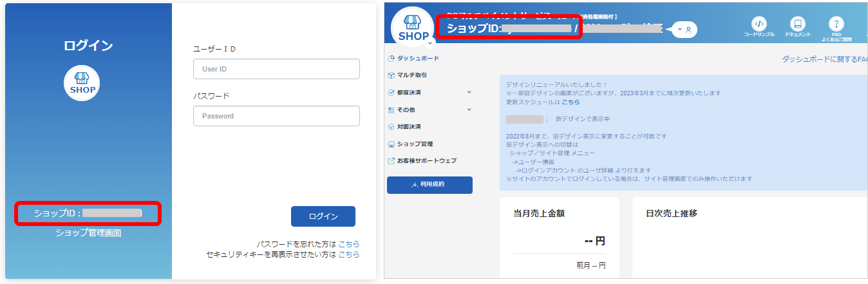Click the 利用規約 download button
Image resolution: width=868 pixels, height=284 pixels.
coord(429,185)
